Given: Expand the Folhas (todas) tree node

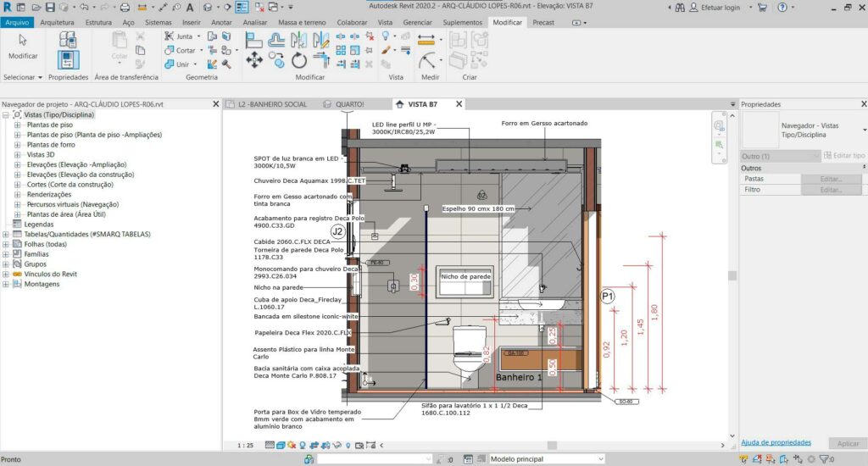Looking at the screenshot, I should tap(6, 244).
